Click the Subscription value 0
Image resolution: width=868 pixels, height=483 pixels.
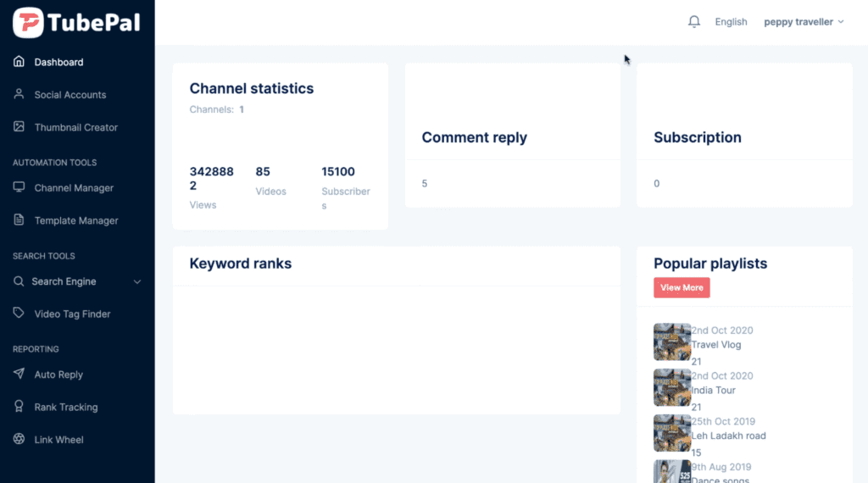pos(657,184)
